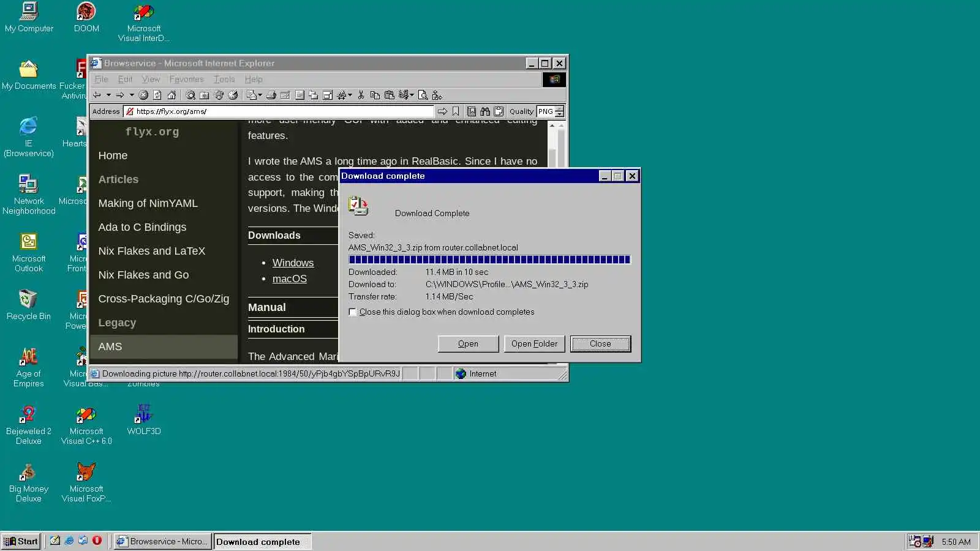Open the Home link in flyx.org sidebar

113,156
